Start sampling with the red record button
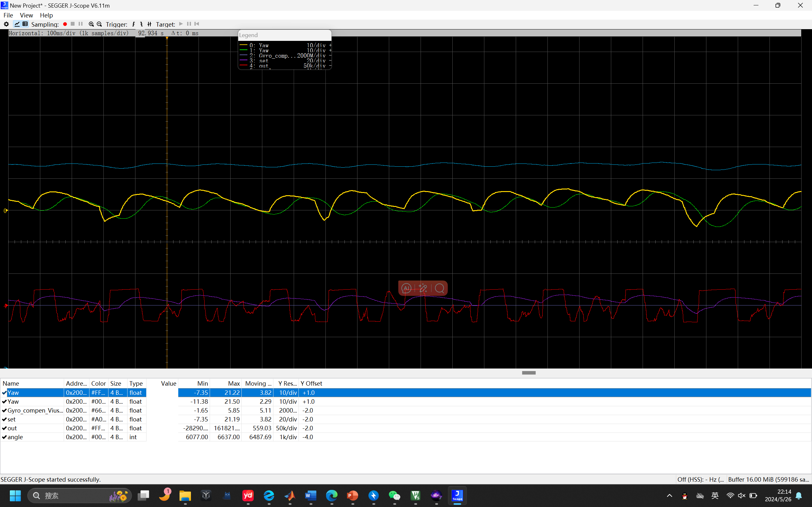 [65, 24]
